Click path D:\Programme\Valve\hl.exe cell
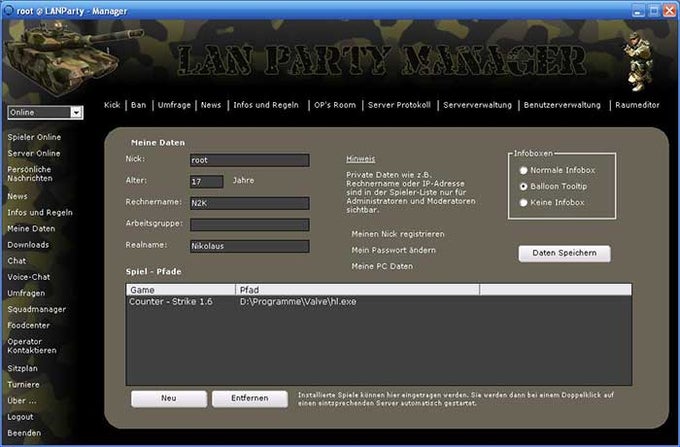Viewport: 680px width, 447px height. click(298, 302)
